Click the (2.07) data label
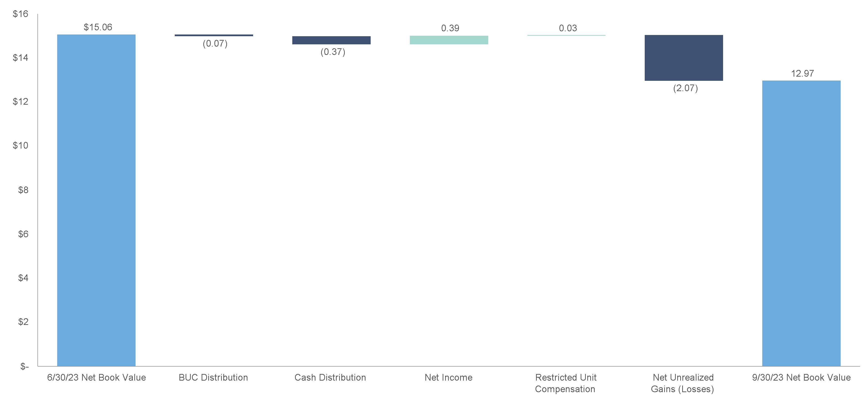This screenshot has width=868, height=405. coord(685,88)
